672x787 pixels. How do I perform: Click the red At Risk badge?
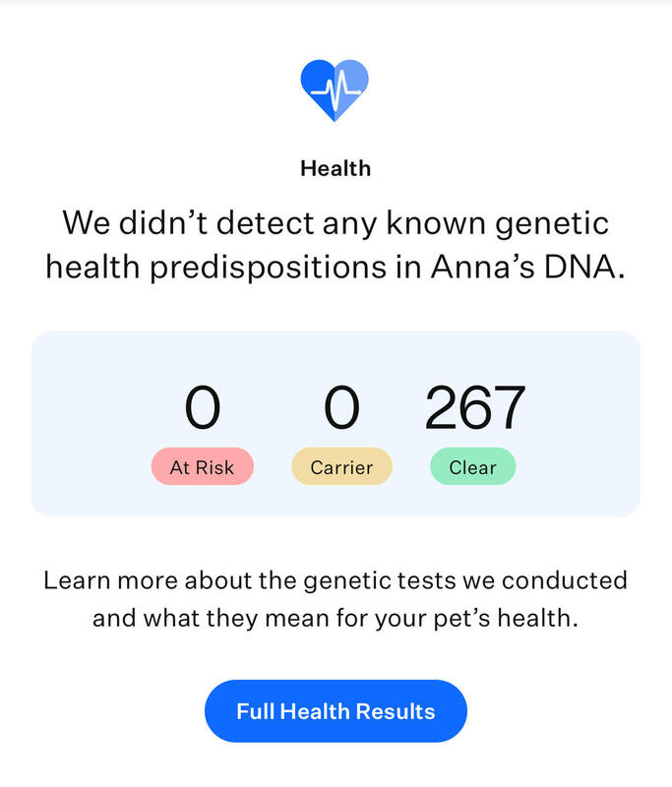(203, 466)
